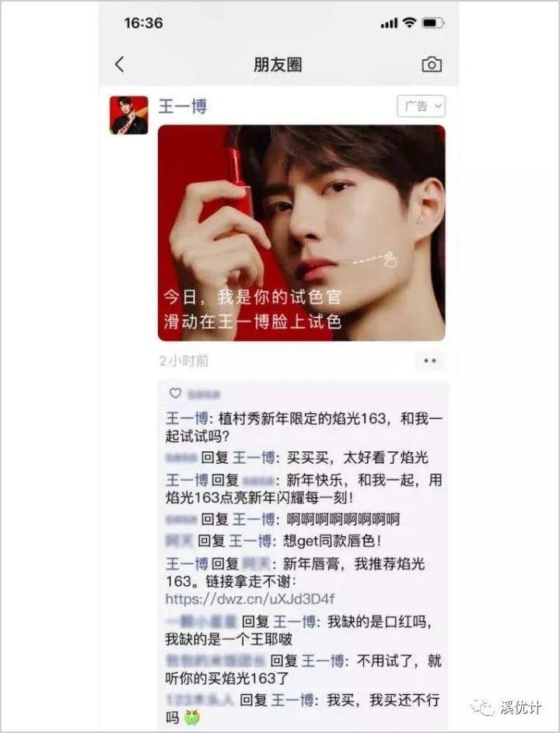Check the battery status icon
Image resolution: width=560 pixels, height=733 pixels.
point(433,23)
